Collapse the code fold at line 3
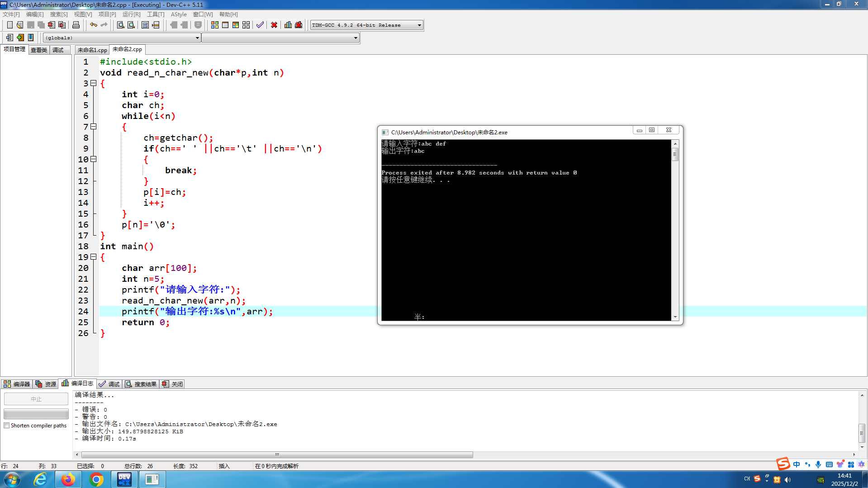The height and width of the screenshot is (488, 868). pyautogui.click(x=94, y=83)
